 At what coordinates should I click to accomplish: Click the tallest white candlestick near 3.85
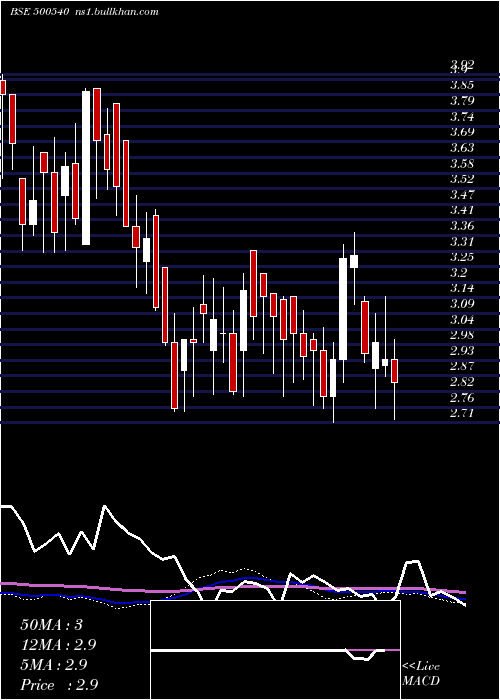pyautogui.click(x=86, y=168)
